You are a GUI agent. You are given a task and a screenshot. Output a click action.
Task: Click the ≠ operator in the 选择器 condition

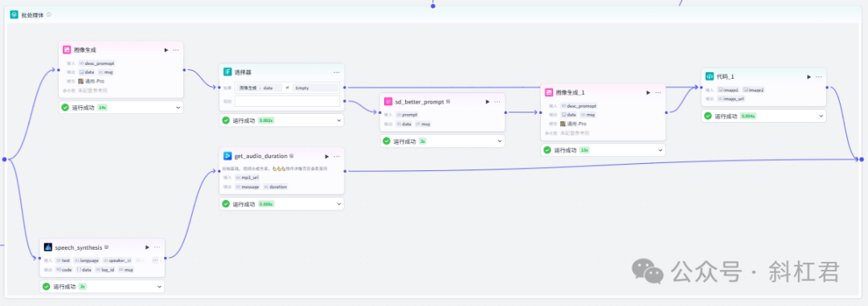click(x=287, y=88)
